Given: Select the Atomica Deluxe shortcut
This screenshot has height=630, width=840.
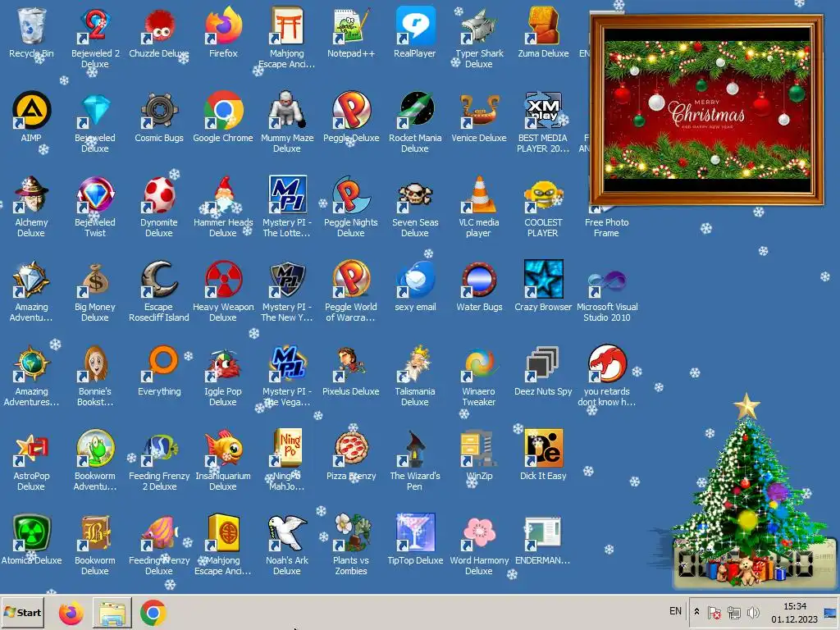Looking at the screenshot, I should tap(31, 533).
